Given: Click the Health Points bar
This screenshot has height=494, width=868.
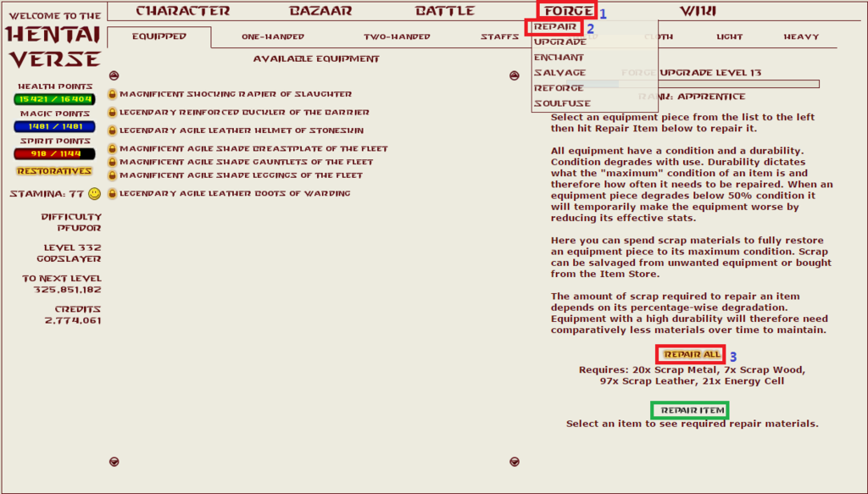Looking at the screenshot, I should 54,100.
